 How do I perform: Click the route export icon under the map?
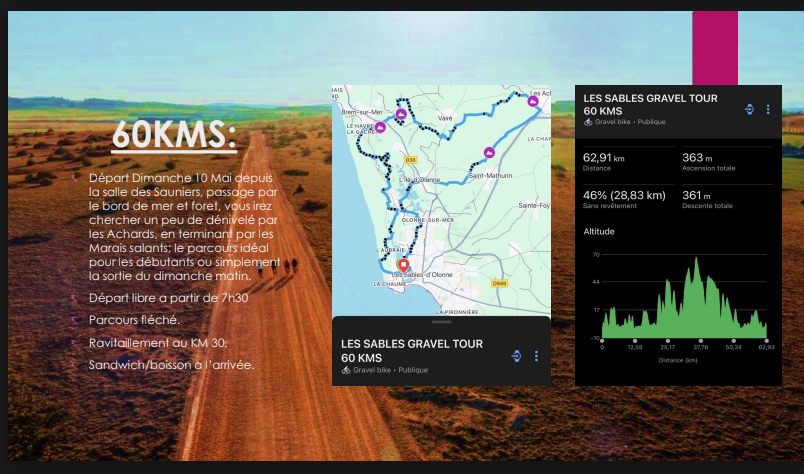[x=517, y=356]
